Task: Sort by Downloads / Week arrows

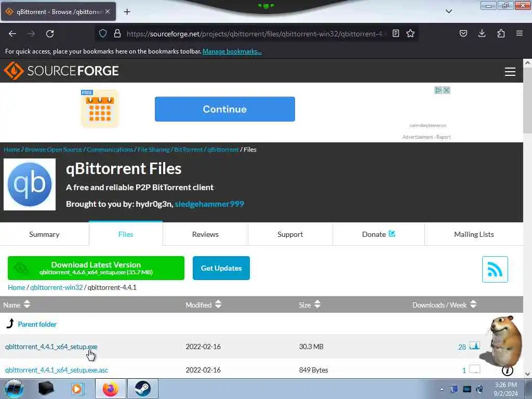Action: (x=473, y=304)
